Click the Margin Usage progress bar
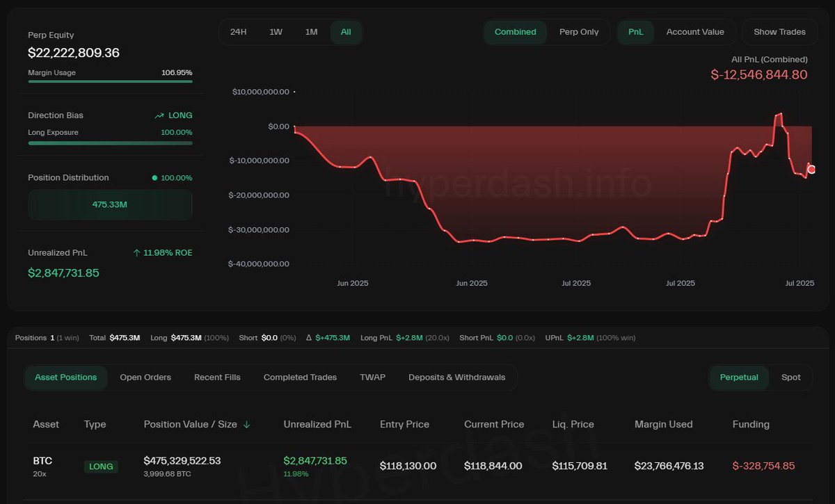The image size is (835, 504). (110, 81)
